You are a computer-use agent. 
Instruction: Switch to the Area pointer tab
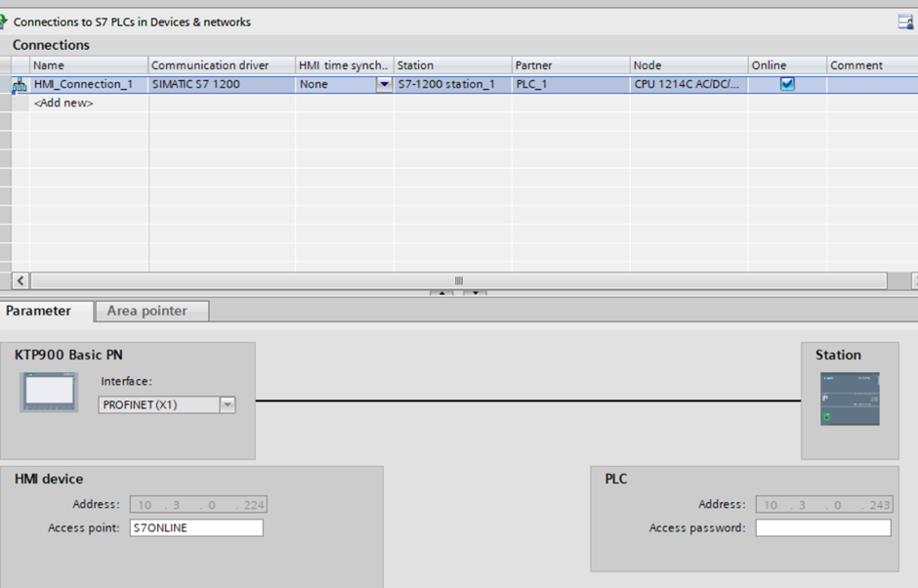pyautogui.click(x=151, y=311)
